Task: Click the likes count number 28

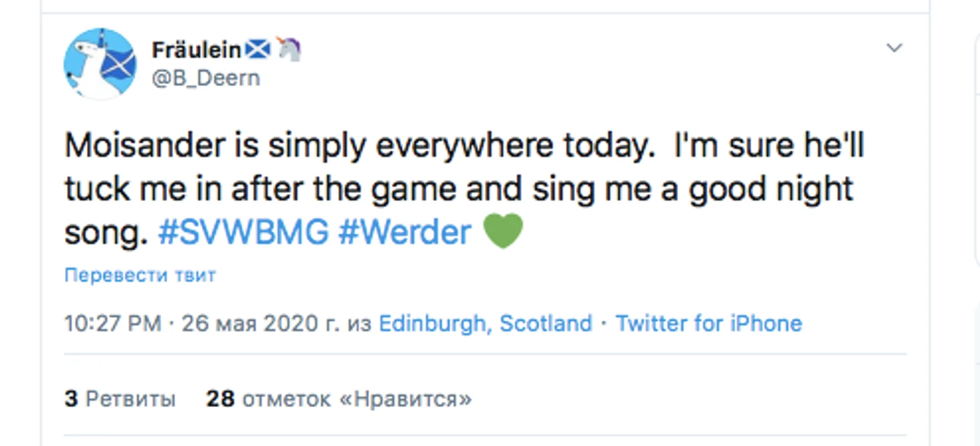Action: (220, 400)
